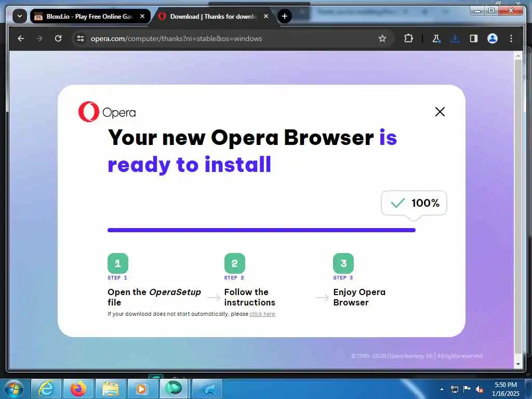Reload the current page

(x=58, y=38)
